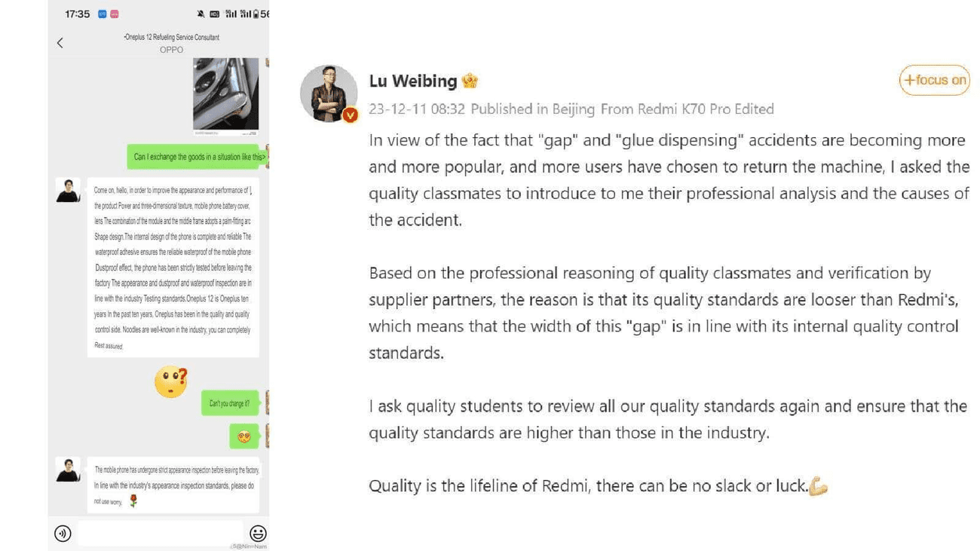Open the emoji picker in the chat bar

click(258, 534)
